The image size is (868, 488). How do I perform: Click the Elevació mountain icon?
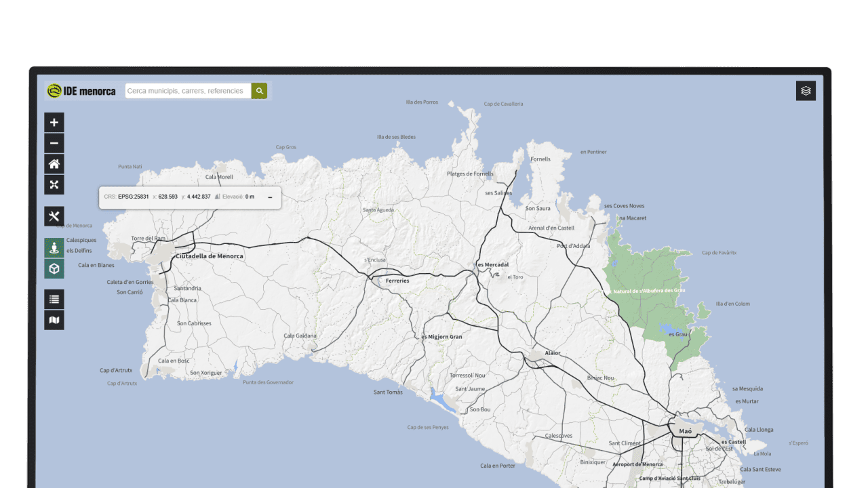(x=218, y=197)
